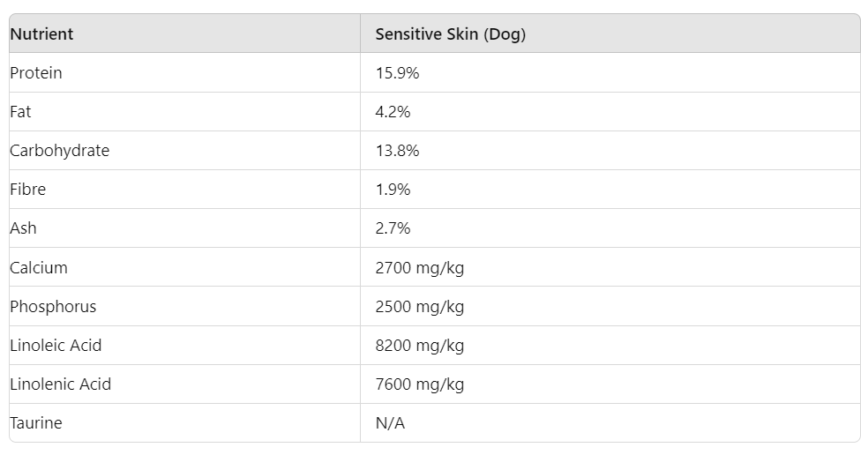The width and height of the screenshot is (868, 455).
Task: Select the Ash row label
Action: pyautogui.click(x=23, y=228)
